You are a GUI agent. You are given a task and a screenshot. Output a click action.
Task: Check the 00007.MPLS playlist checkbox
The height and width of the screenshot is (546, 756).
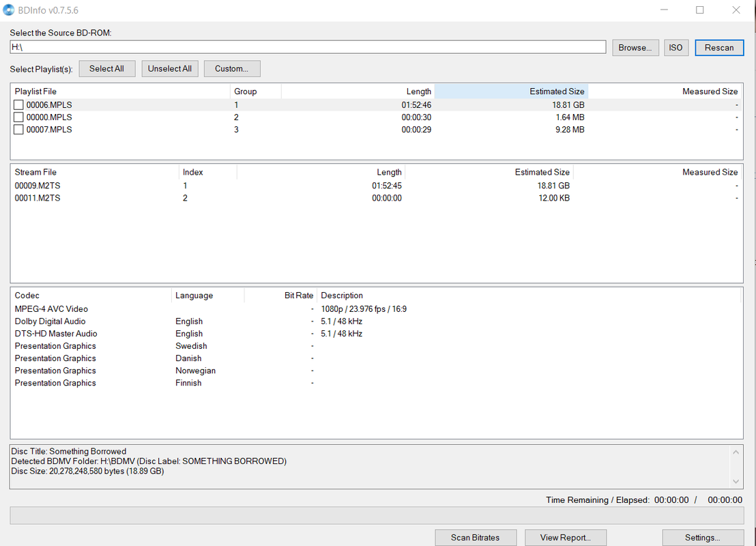tap(18, 129)
